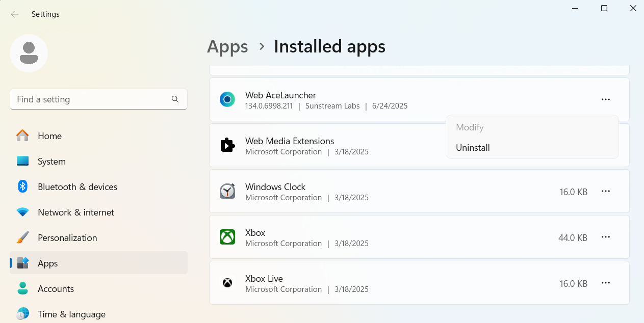Click the search magnifier icon
The height and width of the screenshot is (323, 644).
175,99
